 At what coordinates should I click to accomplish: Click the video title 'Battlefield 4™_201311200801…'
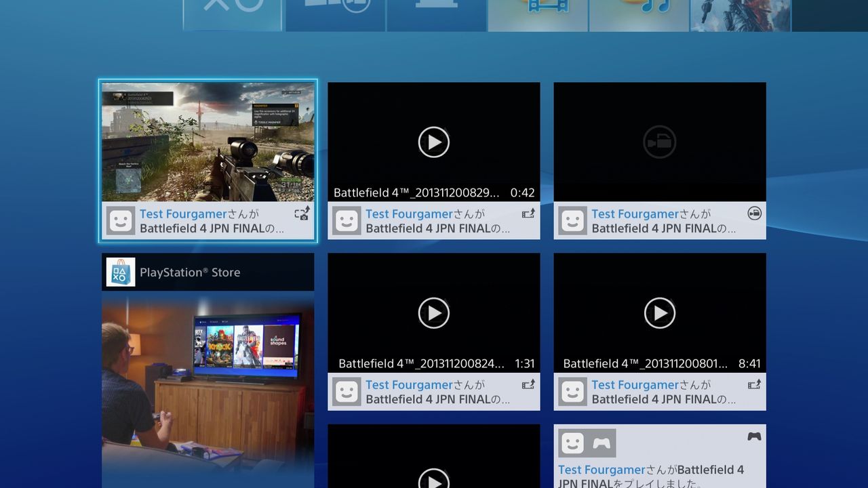pos(646,363)
